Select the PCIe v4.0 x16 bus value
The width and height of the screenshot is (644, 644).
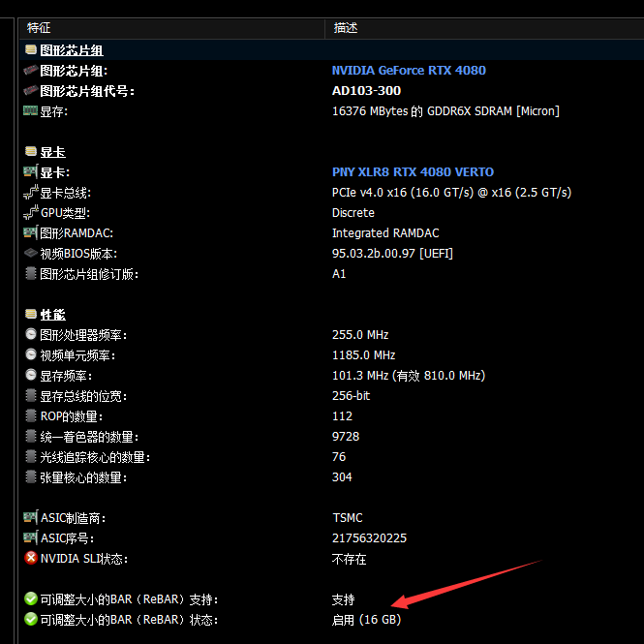451,192
